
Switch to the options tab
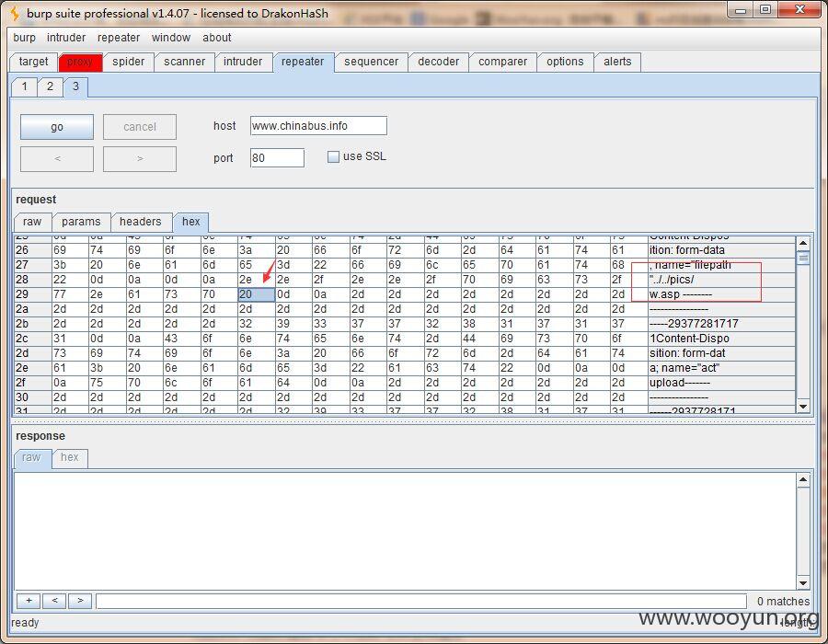pyautogui.click(x=565, y=62)
